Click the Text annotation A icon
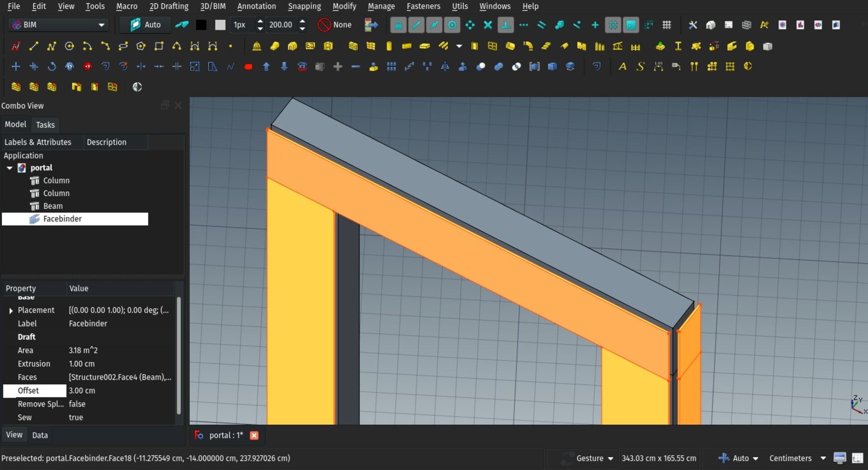The height and width of the screenshot is (470, 868). (623, 67)
